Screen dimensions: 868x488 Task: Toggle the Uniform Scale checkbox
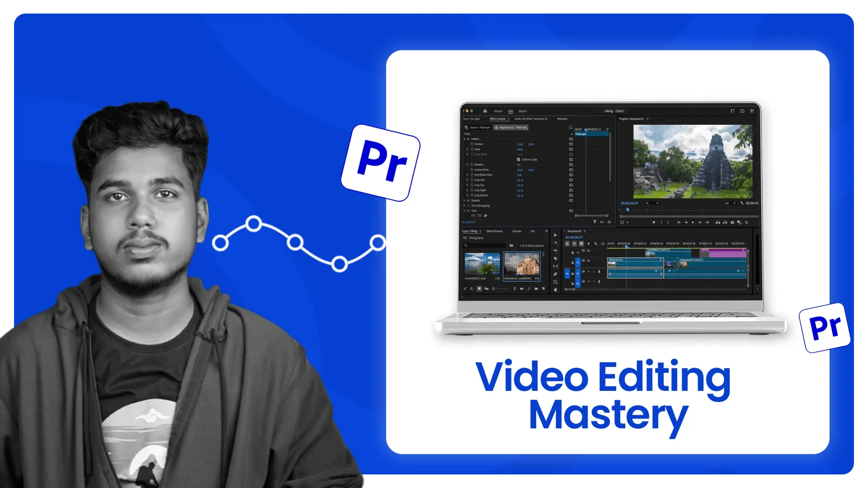pos(518,159)
